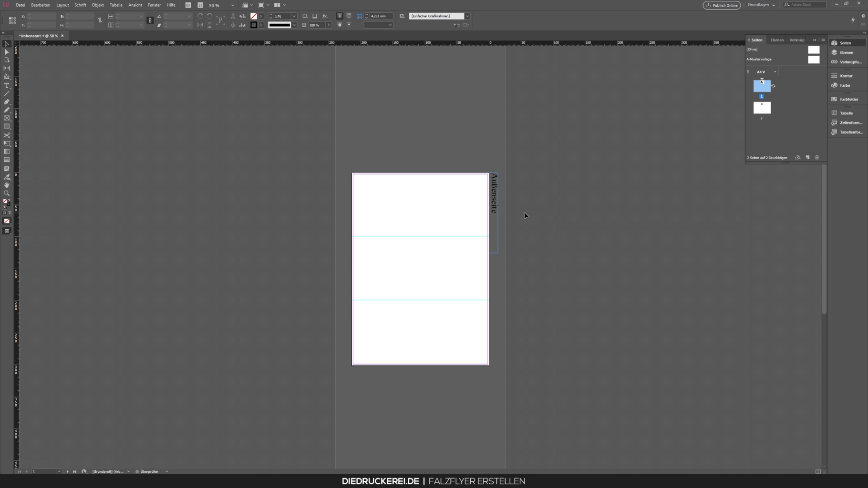
Task: Open the Objekt menu
Action: click(98, 5)
